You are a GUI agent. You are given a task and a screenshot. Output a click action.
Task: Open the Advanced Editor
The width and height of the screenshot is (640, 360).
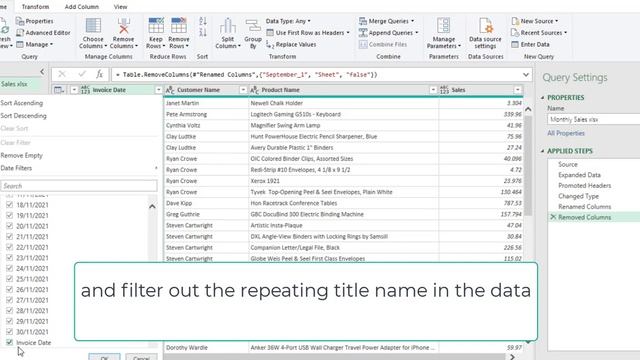pos(43,33)
